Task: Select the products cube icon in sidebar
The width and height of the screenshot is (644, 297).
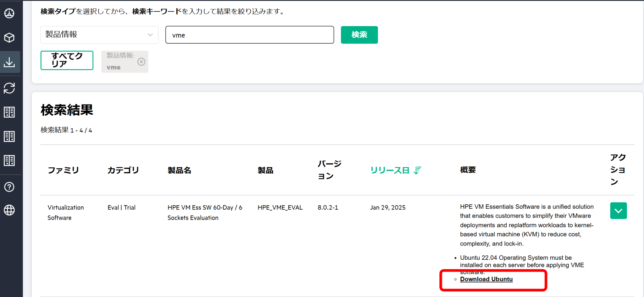Action: pos(9,38)
